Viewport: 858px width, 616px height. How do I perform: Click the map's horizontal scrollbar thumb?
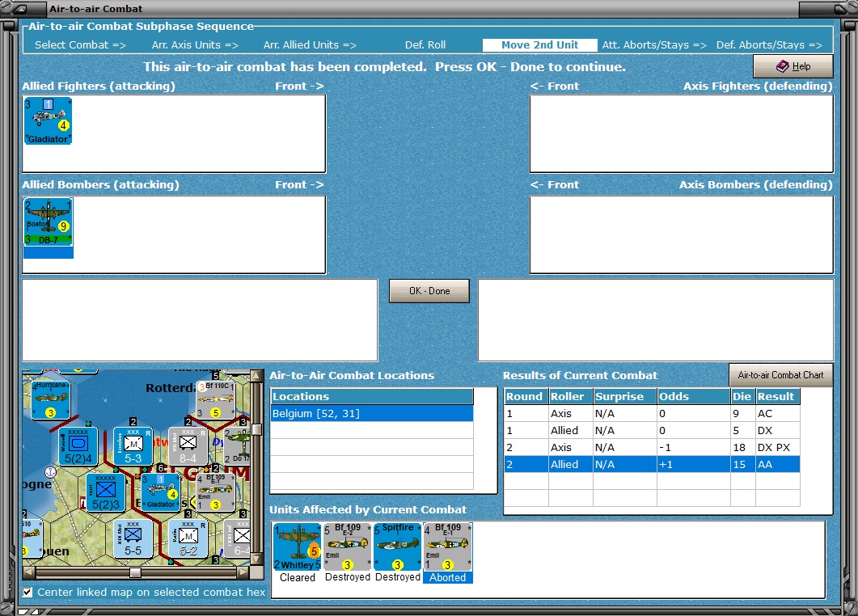tap(135, 572)
